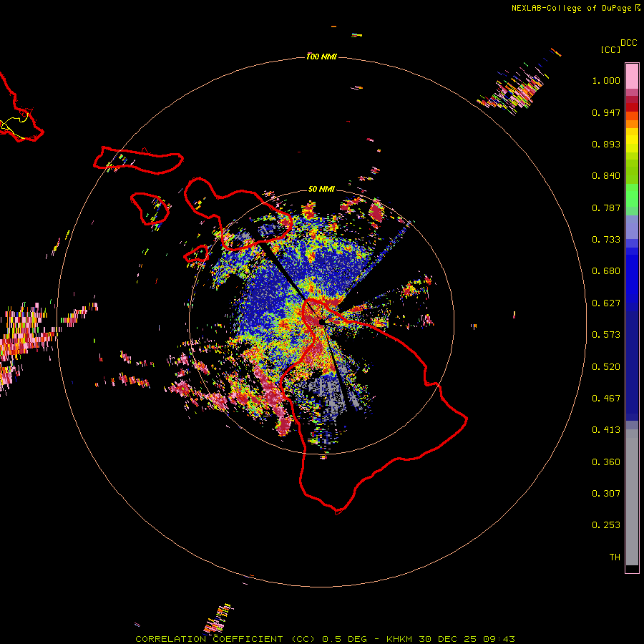Click the 0.307 legend value
This screenshot has width=644, height=644.
tap(606, 494)
